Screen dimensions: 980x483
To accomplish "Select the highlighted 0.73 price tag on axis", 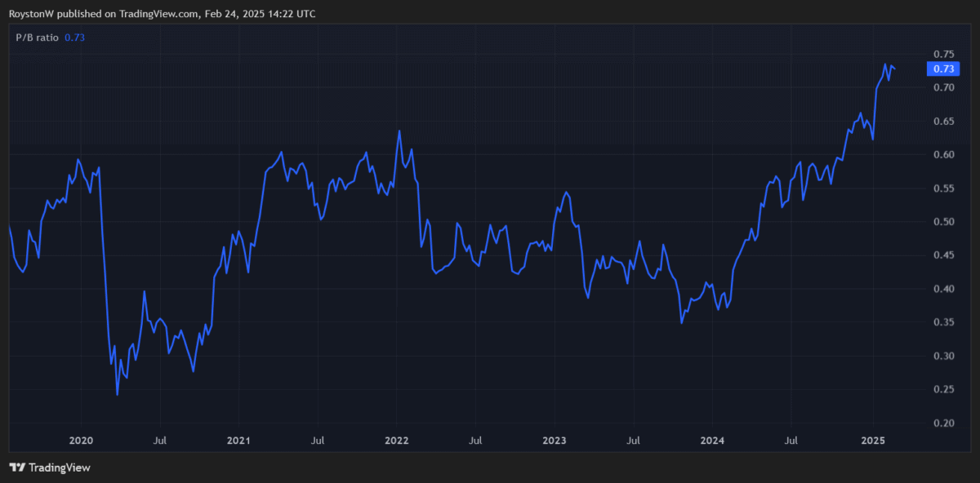I will coord(946,69).
